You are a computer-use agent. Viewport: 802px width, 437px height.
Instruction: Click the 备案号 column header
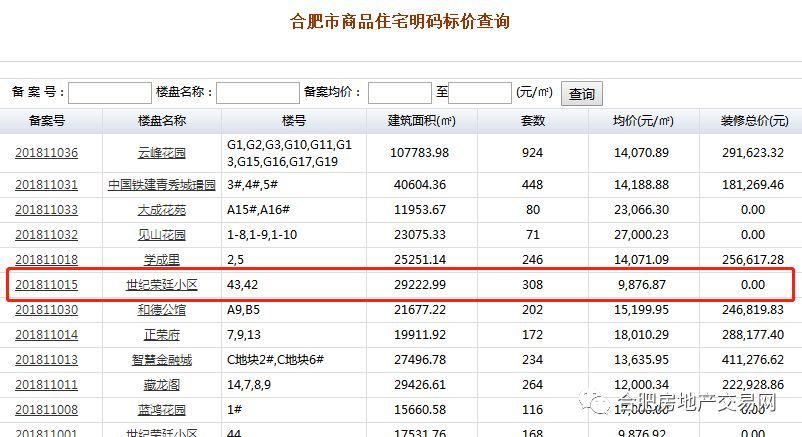coord(47,121)
